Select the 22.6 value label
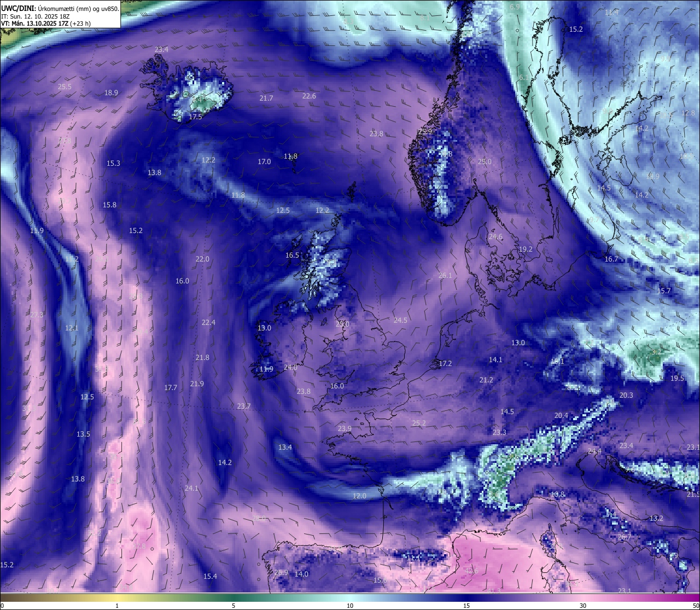Screen dimensions: 700x610 (309, 96)
